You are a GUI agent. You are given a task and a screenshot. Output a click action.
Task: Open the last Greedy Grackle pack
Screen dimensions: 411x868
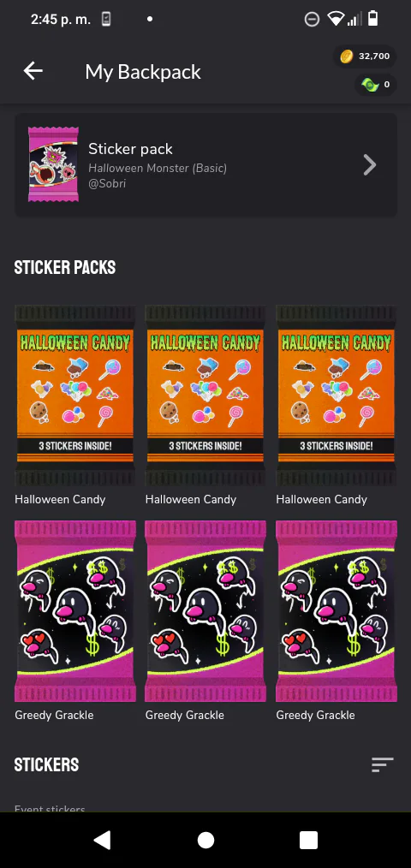tap(337, 611)
